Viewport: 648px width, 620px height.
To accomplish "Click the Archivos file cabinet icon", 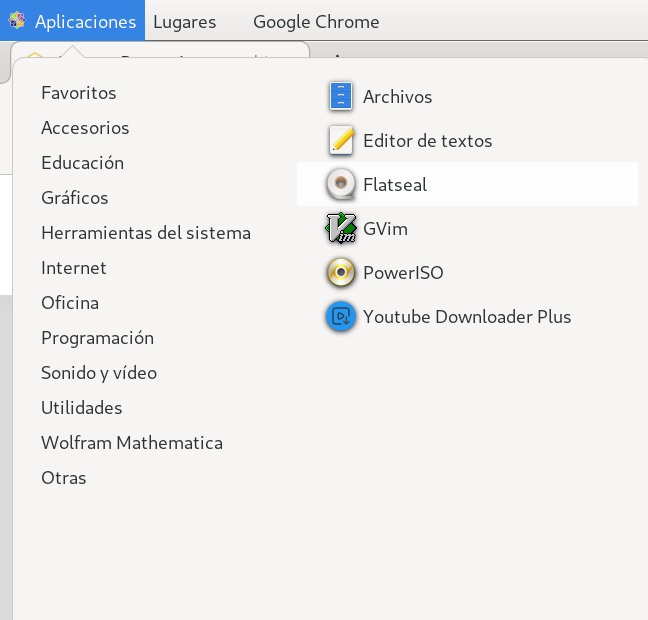I will click(x=342, y=97).
